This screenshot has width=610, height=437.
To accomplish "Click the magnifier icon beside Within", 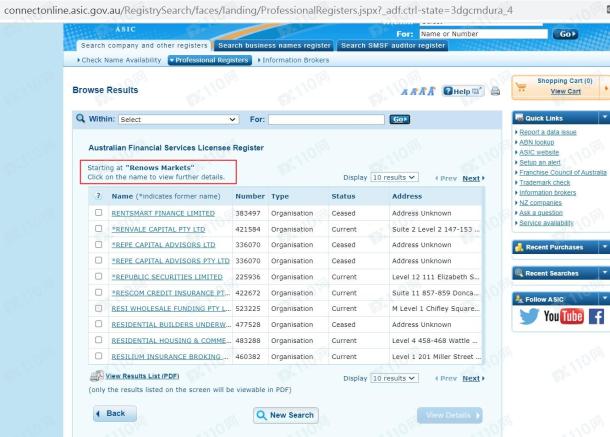I will pyautogui.click(x=81, y=118).
